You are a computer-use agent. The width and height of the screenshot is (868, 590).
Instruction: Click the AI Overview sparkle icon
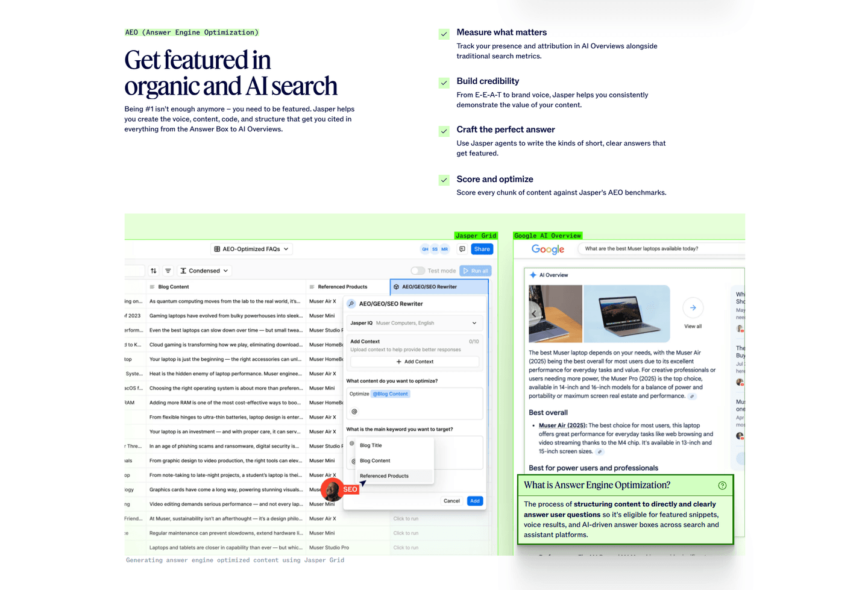tap(533, 275)
